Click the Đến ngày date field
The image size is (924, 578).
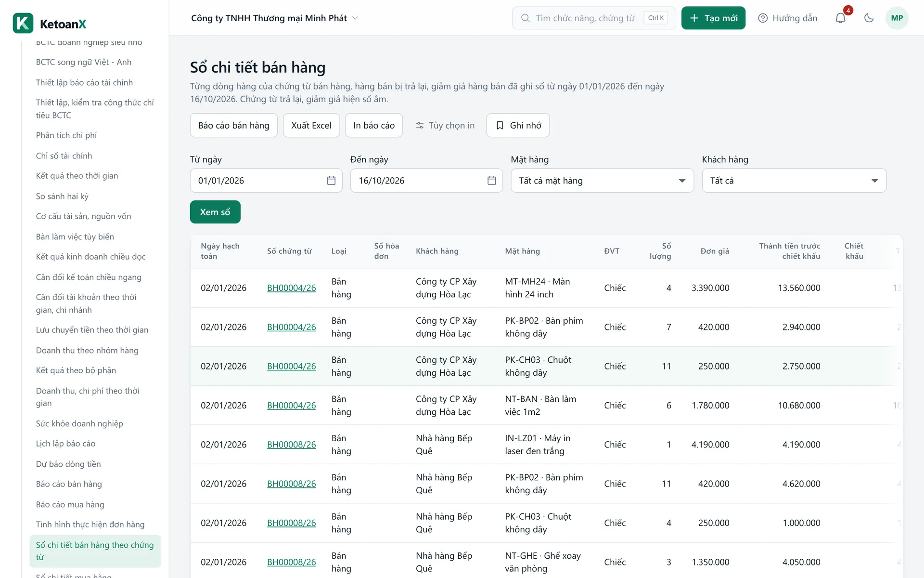426,181
